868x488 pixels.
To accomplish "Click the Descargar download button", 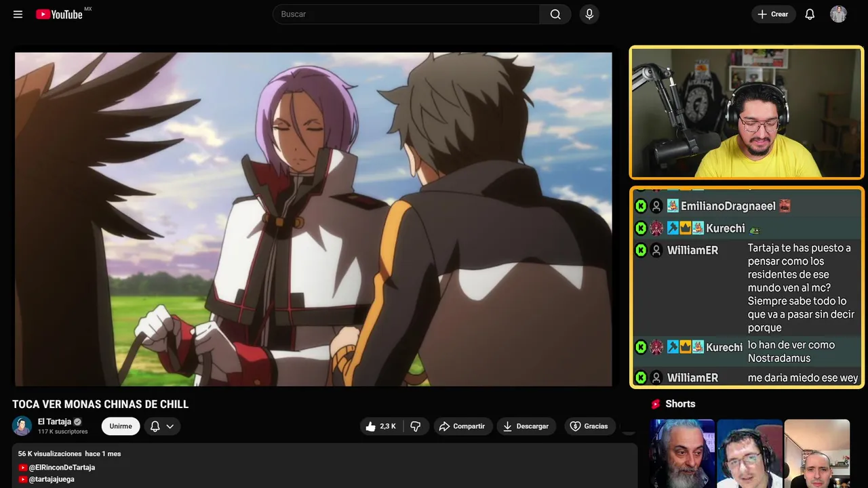I will click(526, 426).
